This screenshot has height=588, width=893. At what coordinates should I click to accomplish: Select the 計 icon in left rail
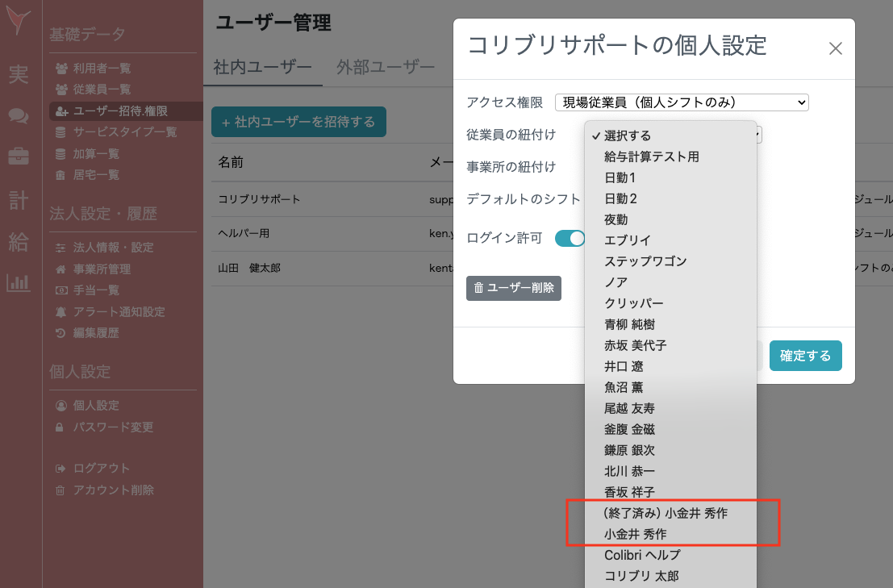(18, 201)
